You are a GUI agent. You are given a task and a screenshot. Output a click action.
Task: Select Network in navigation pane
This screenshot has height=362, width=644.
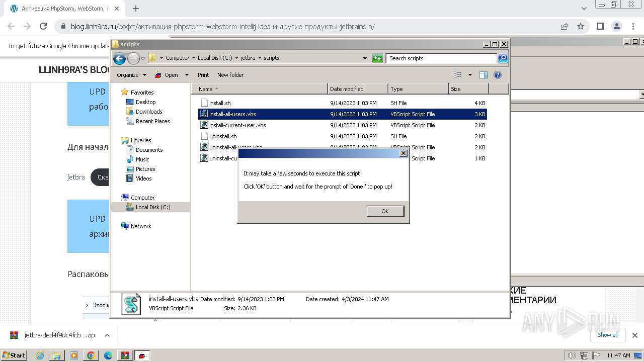141,226
